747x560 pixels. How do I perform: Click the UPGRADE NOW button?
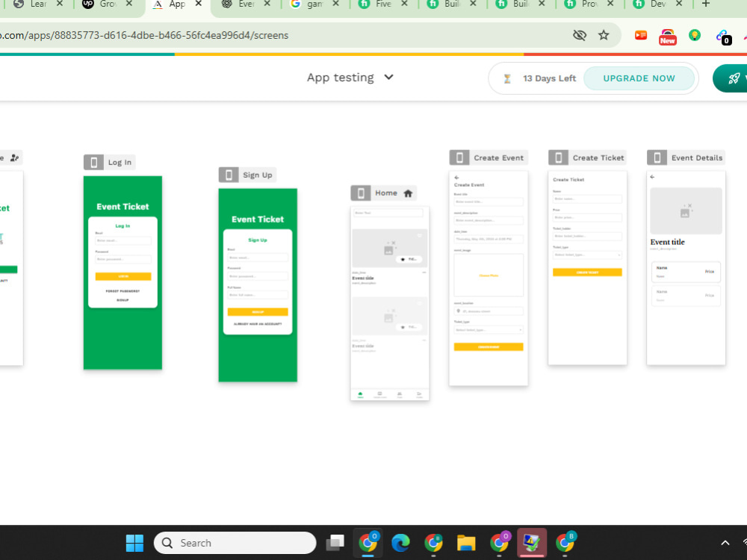(639, 78)
